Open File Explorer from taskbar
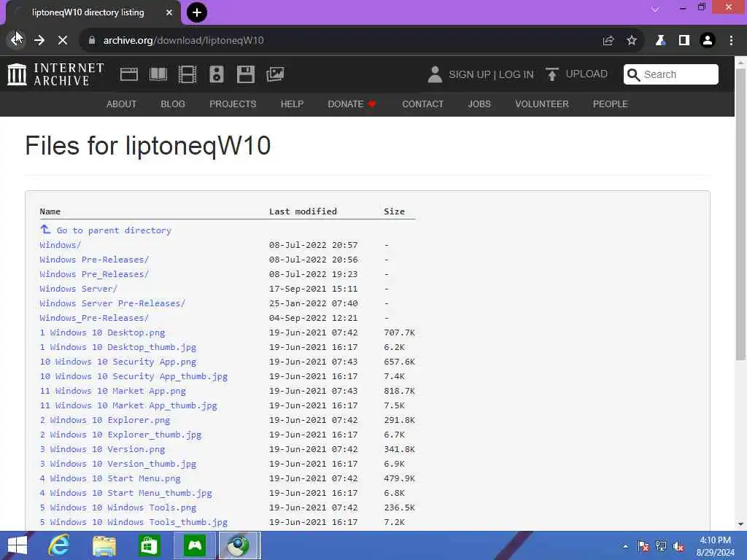Screen dimensions: 747x560 tap(104, 545)
